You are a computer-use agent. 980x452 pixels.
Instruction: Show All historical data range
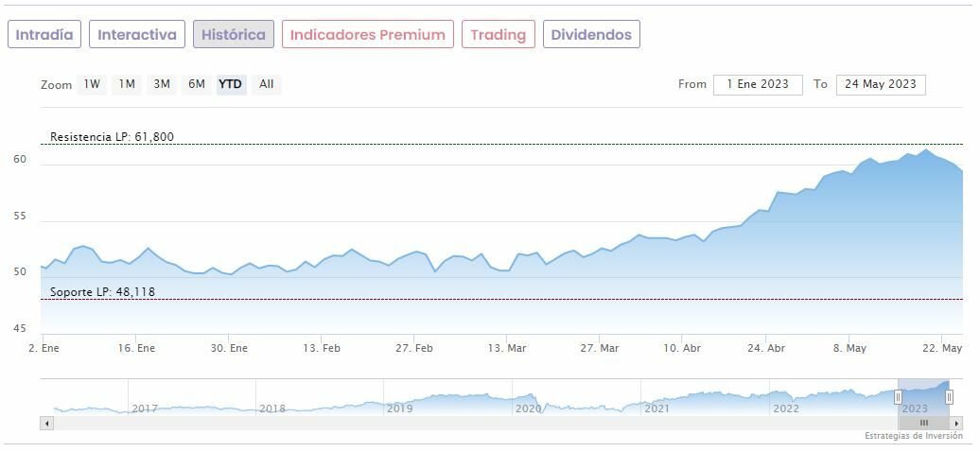click(x=267, y=84)
